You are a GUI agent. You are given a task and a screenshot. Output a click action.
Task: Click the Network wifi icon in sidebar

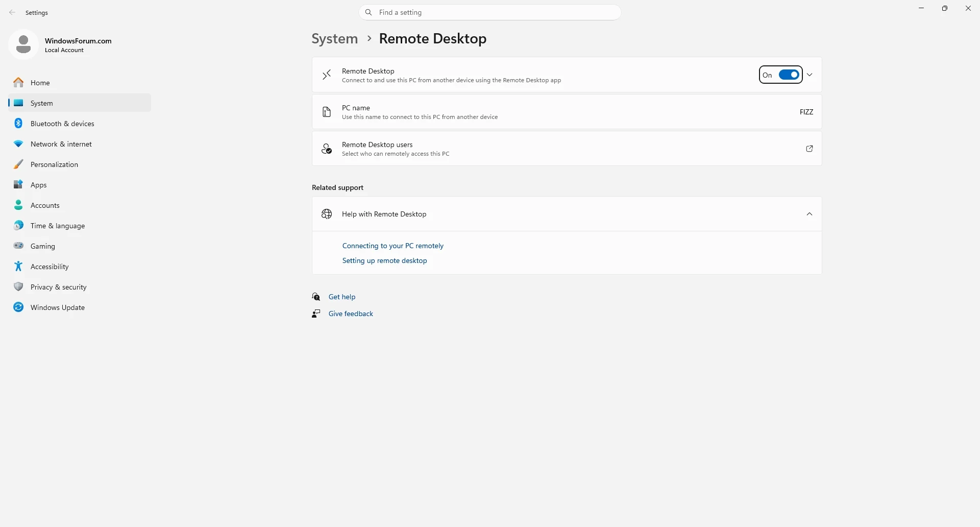coord(18,144)
